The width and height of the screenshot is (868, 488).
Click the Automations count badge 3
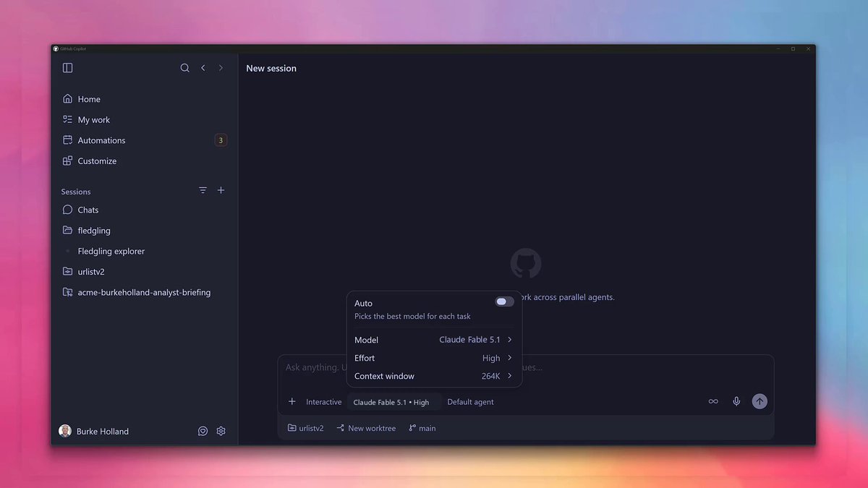[221, 140]
